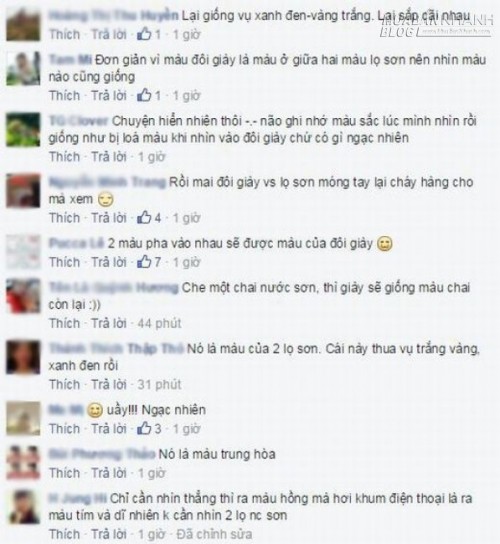Click like-count thumbs-up icon showing 4

[144, 218]
